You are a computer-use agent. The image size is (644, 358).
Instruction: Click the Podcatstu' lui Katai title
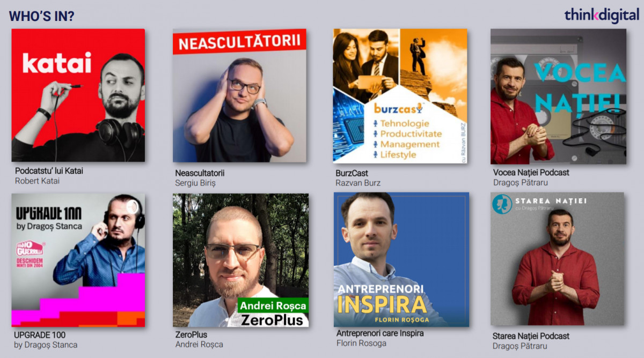click(x=49, y=171)
